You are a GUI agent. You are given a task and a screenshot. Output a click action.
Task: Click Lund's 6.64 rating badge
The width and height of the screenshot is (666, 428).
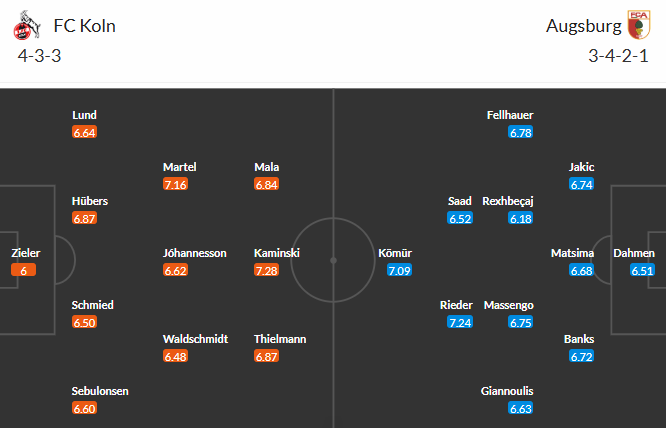coord(85,132)
